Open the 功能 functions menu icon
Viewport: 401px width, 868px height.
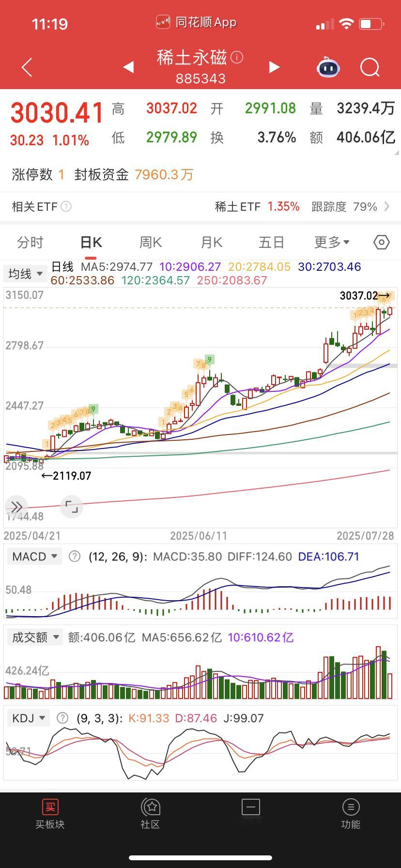tap(351, 814)
